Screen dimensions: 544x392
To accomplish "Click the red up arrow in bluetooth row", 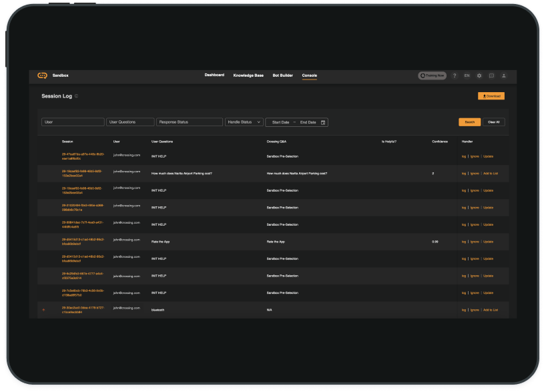I will (43, 310).
